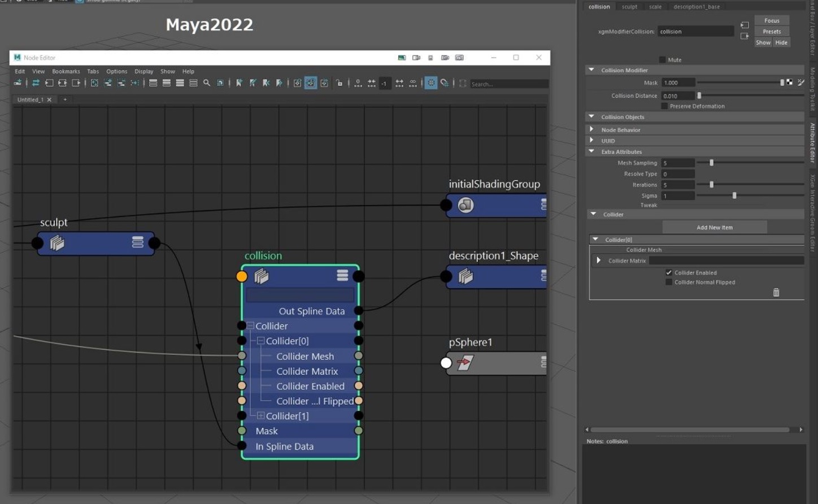Expand Collider[1] on the collision node

[x=259, y=416]
